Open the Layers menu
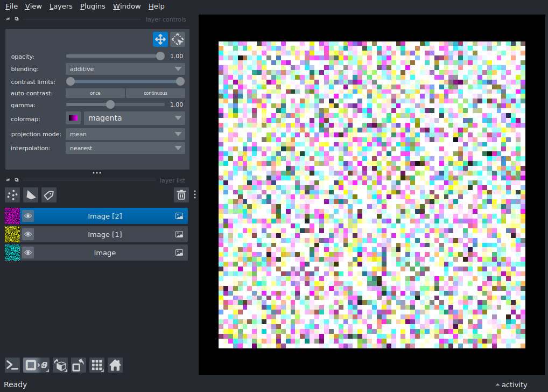Viewport: 548px width, 392px height. [60, 6]
